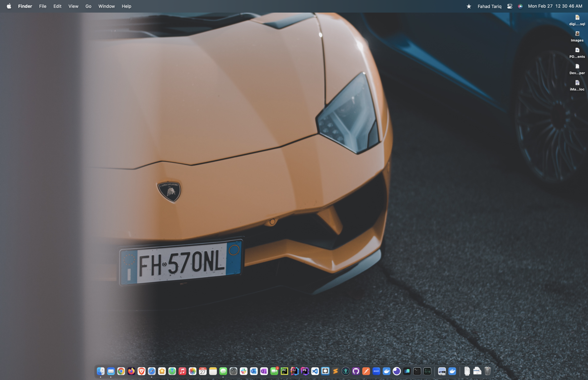
Task: Open the Apple menu
Action: pos(9,6)
